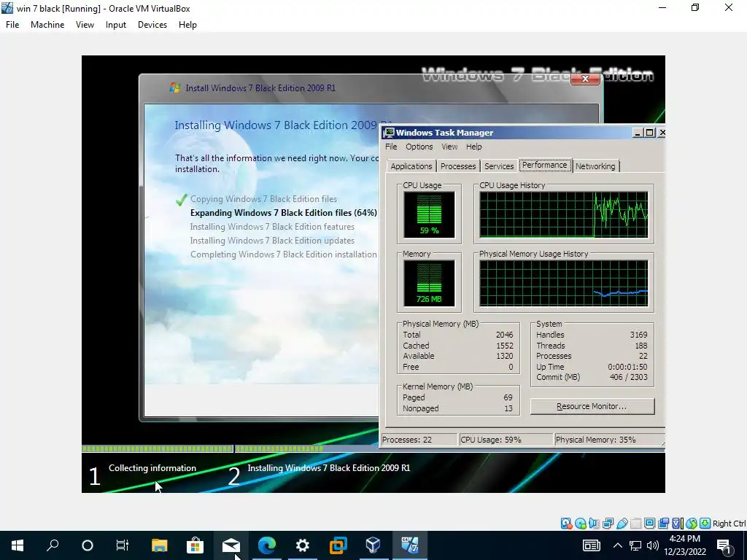Show hidden tray icons chevron

617,545
